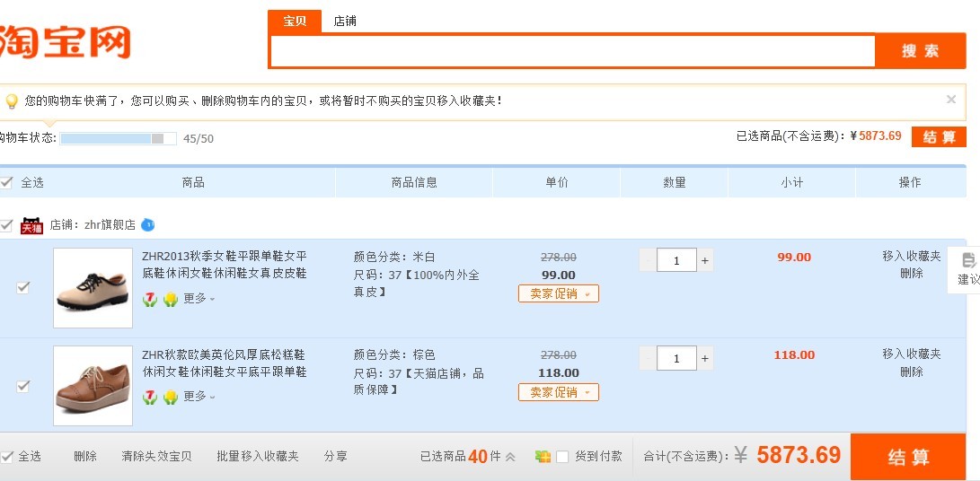The width and height of the screenshot is (980, 481).
Task: Click the 建议 feedback icon on right edge
Action: 968,267
